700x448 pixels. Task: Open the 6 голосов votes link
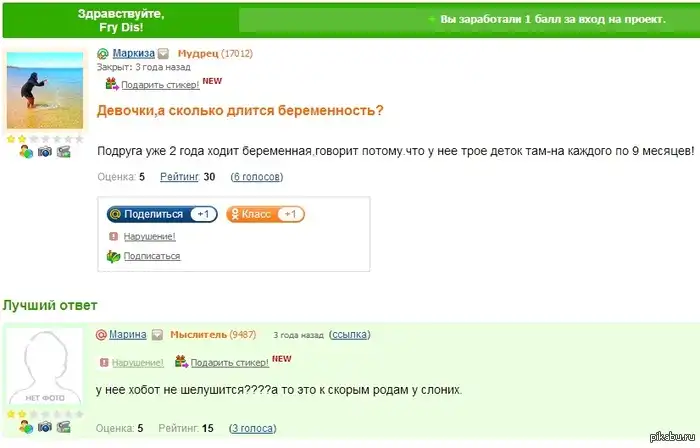(x=256, y=177)
